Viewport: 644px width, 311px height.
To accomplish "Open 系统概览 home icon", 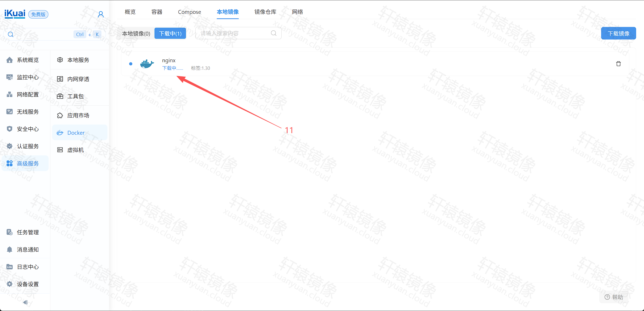I will (9, 60).
